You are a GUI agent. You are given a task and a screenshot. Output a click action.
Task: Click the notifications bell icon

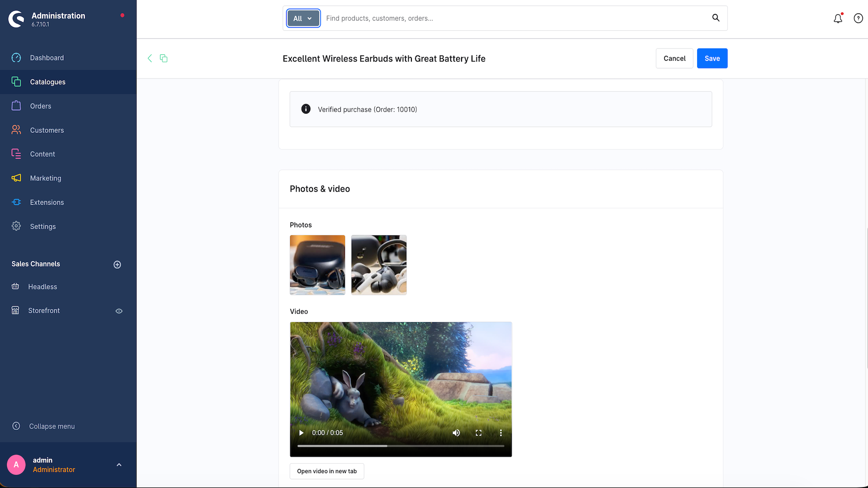838,19
